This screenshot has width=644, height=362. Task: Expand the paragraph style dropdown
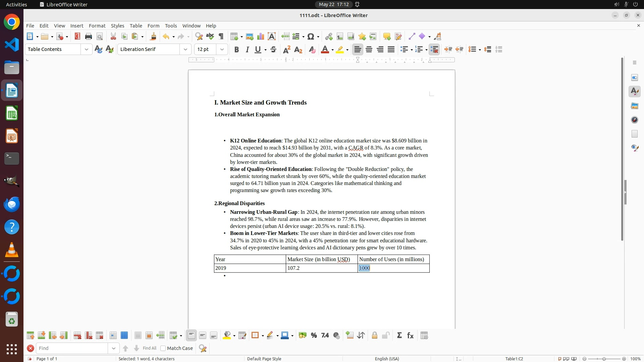pyautogui.click(x=87, y=49)
